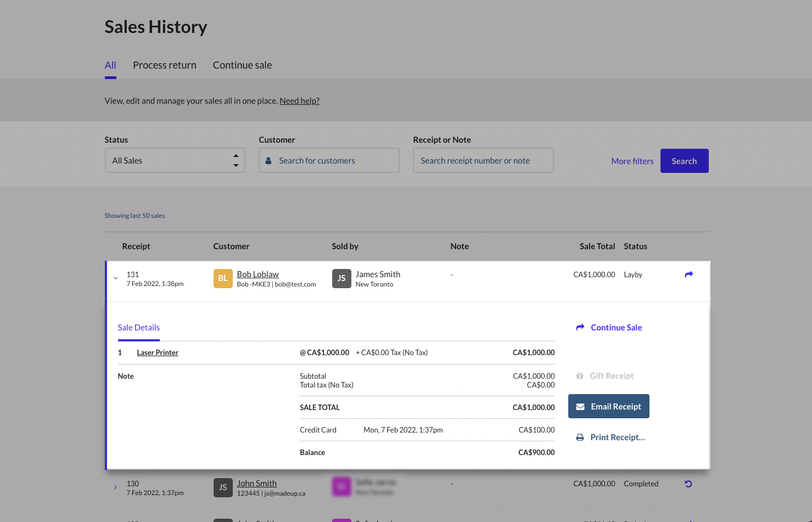Open the Process return tab

point(165,65)
